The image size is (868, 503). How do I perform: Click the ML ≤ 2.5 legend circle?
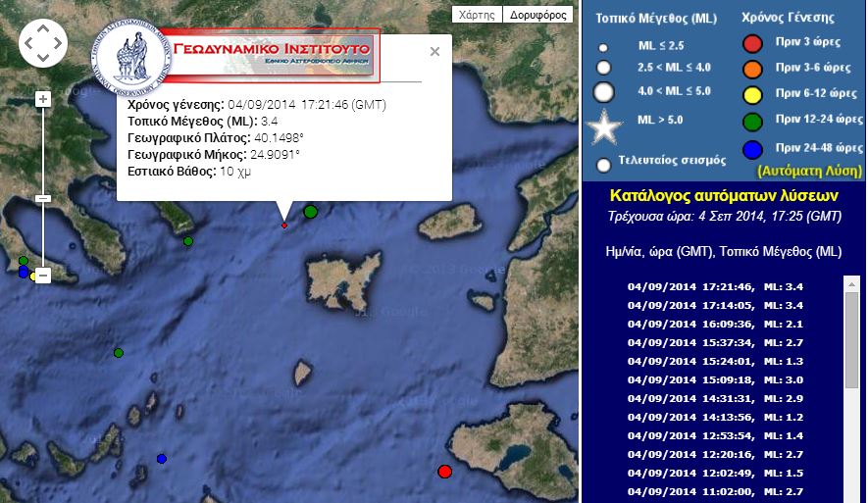603,48
